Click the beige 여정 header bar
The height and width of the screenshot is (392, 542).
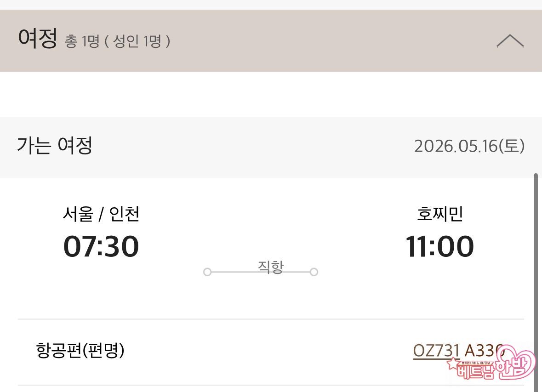point(271,41)
